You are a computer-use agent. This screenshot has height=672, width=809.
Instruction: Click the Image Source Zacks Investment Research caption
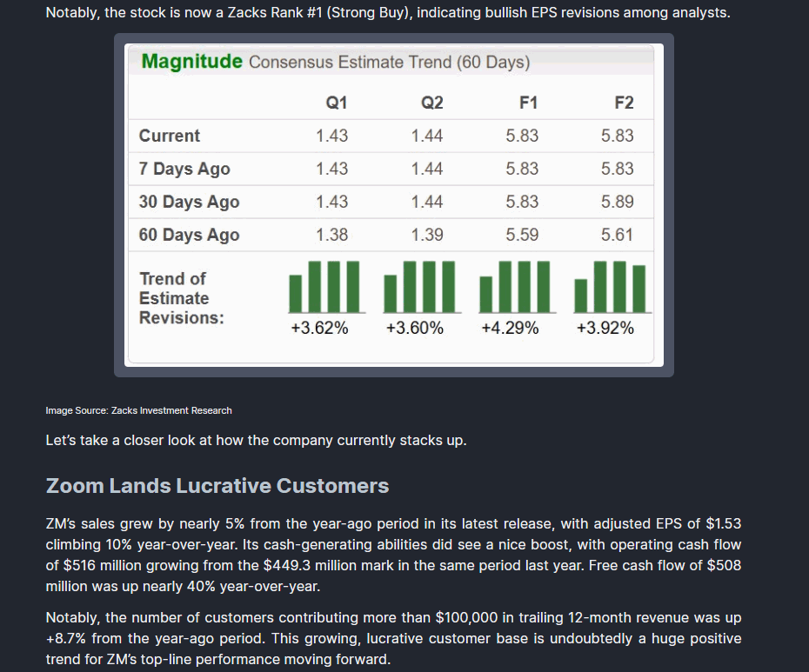[138, 410]
